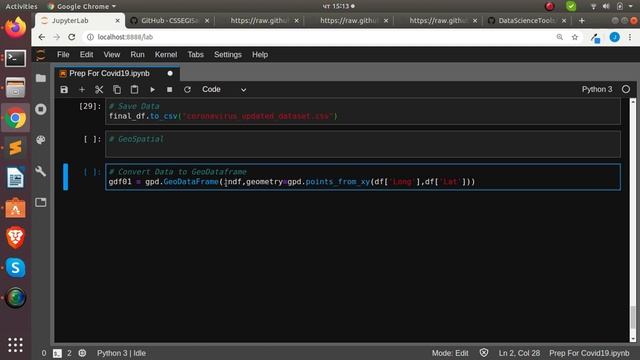The height and width of the screenshot is (360, 640).
Task: Open Chrome profile avatar
Action: (614, 37)
